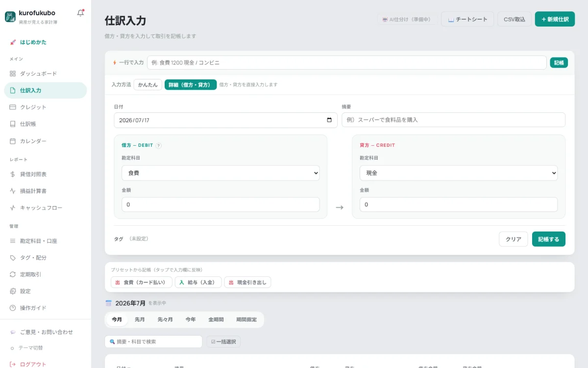Click the クレジット card icon
Viewport: 588px width, 368px height.
(13, 107)
